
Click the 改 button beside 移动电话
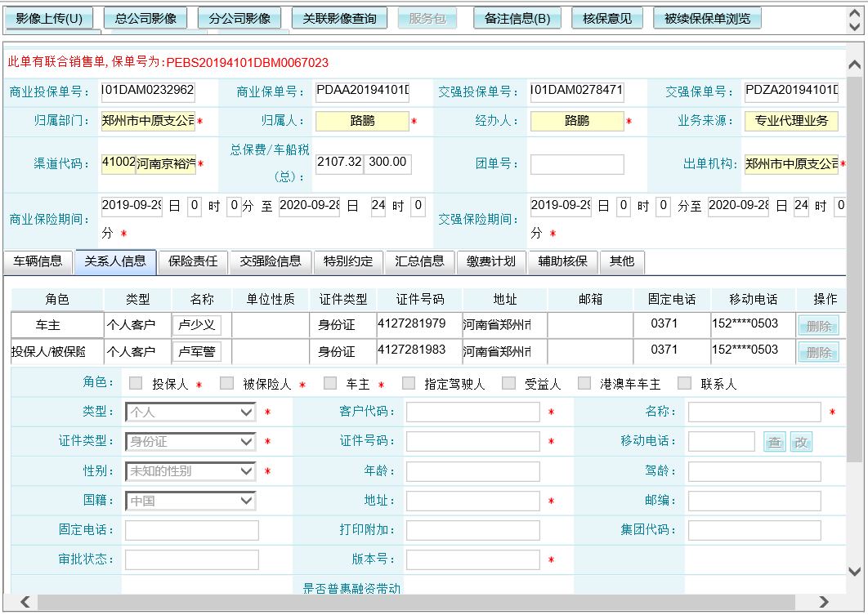pos(801,442)
